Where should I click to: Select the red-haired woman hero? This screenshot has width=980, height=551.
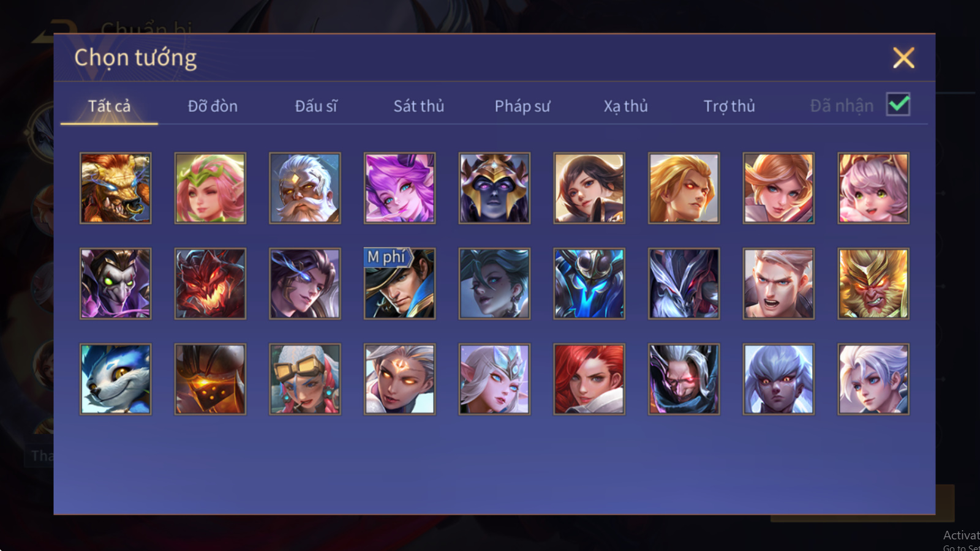pos(589,379)
